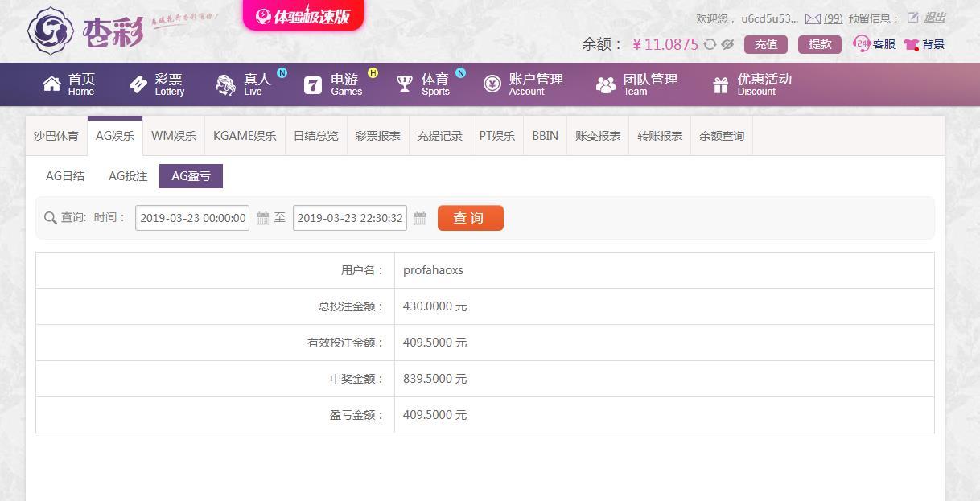Click the username value profahaoxs
980x501 pixels.
click(433, 270)
